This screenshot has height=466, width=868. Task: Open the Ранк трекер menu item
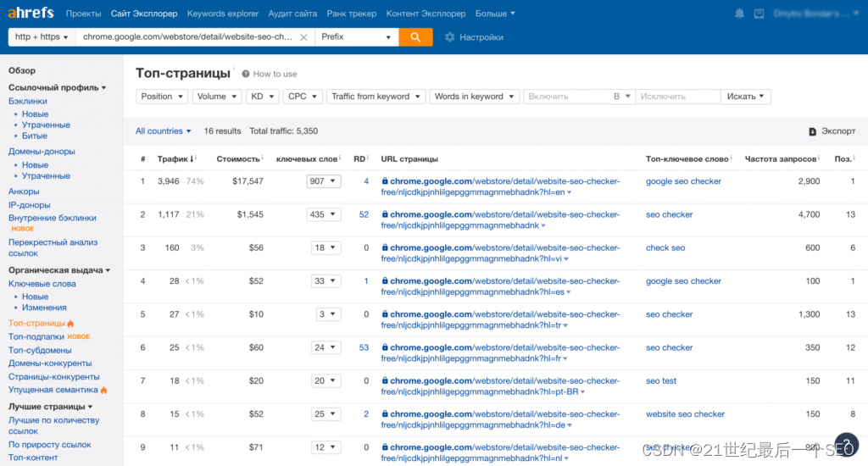click(352, 14)
